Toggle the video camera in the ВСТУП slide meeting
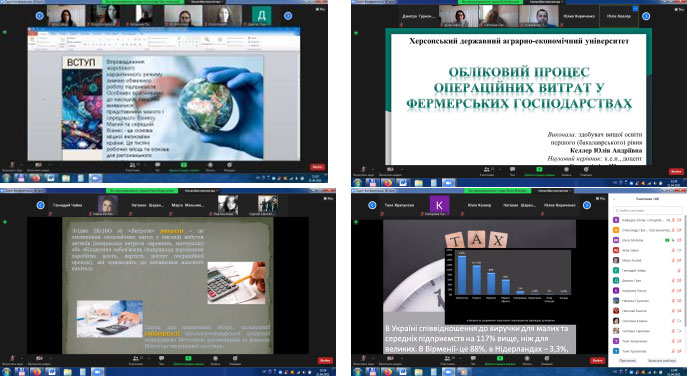Screen dimensions: 691x382 click(38, 165)
